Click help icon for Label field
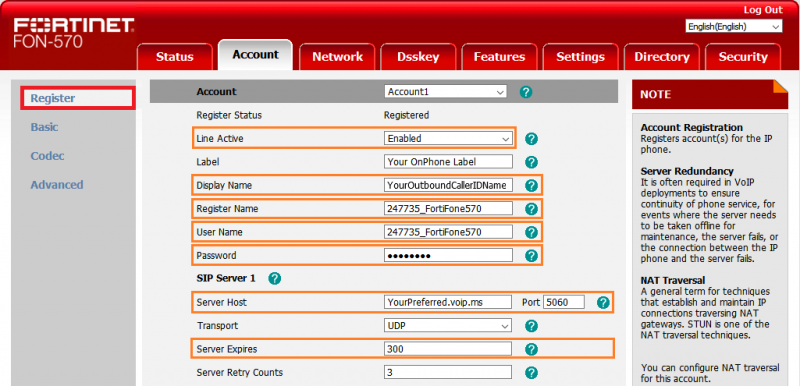The height and width of the screenshot is (386, 800). [532, 162]
